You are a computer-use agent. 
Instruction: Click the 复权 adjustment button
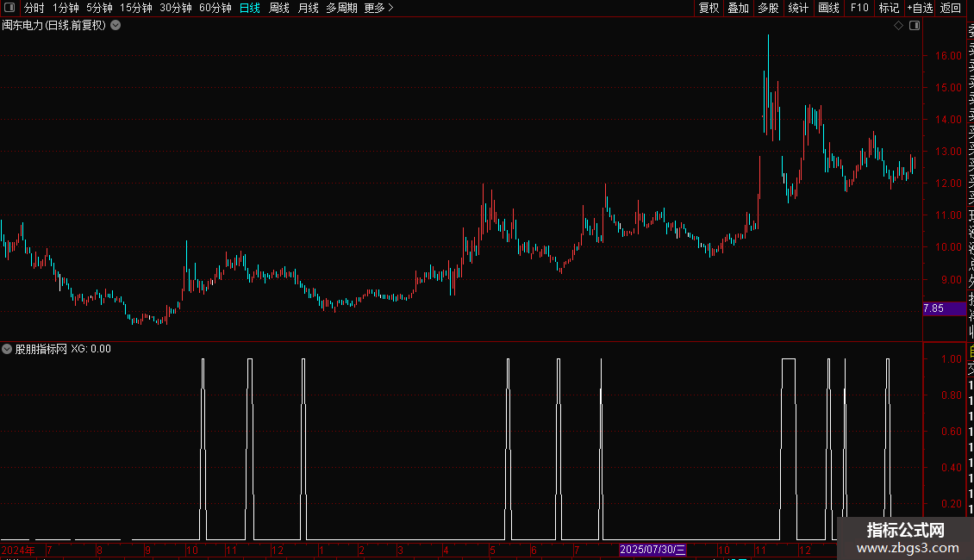[709, 8]
